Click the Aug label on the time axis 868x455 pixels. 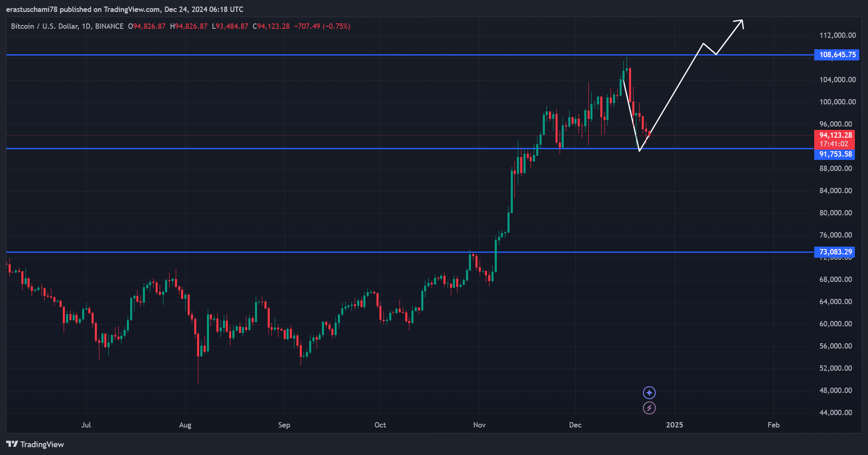(x=185, y=425)
